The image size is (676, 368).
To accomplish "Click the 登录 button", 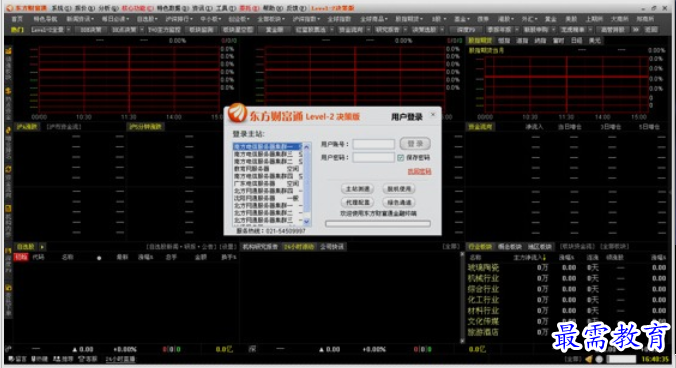I will [x=415, y=143].
